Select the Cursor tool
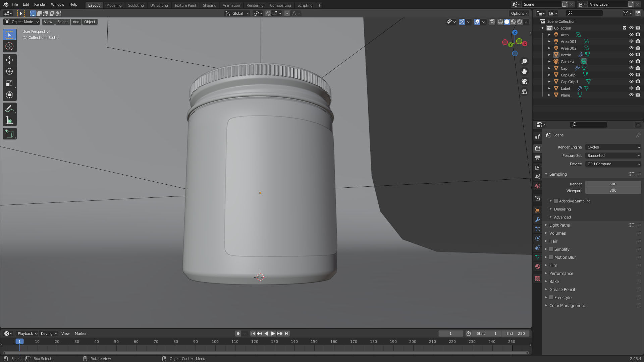644x362 pixels. [x=9, y=47]
